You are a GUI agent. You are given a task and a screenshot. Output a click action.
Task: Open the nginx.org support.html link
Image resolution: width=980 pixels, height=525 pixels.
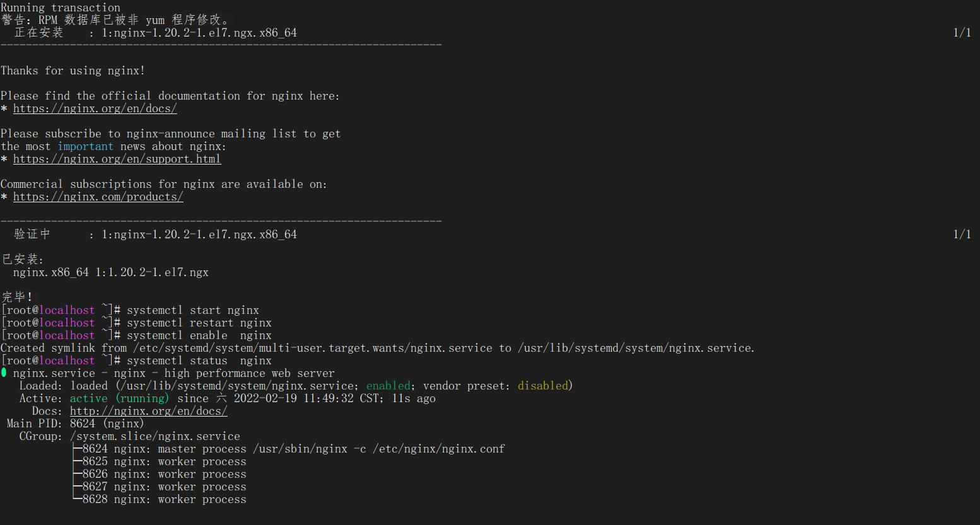click(117, 159)
